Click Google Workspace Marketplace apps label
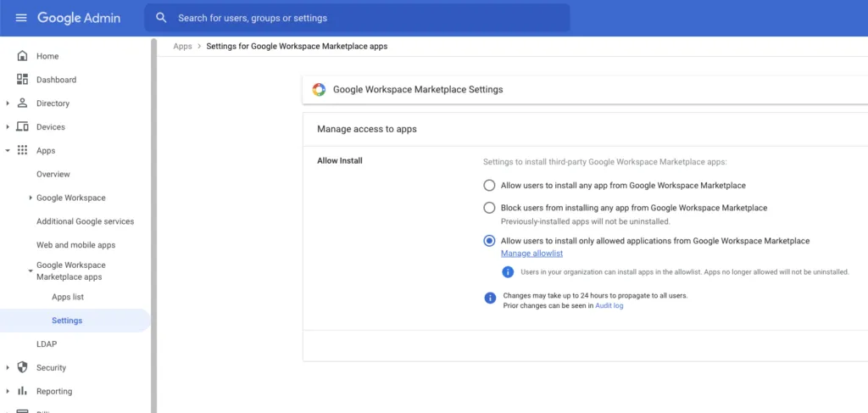 pyautogui.click(x=71, y=271)
